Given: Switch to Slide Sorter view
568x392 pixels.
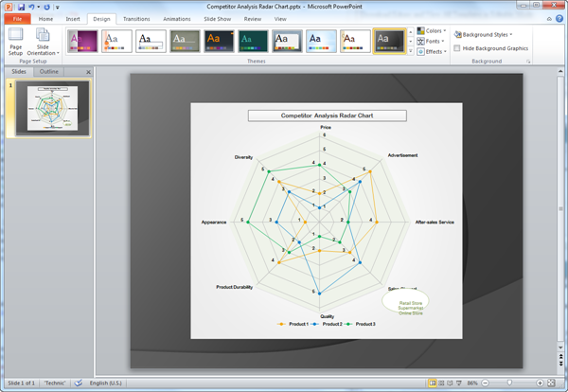Looking at the screenshot, I should (x=441, y=383).
